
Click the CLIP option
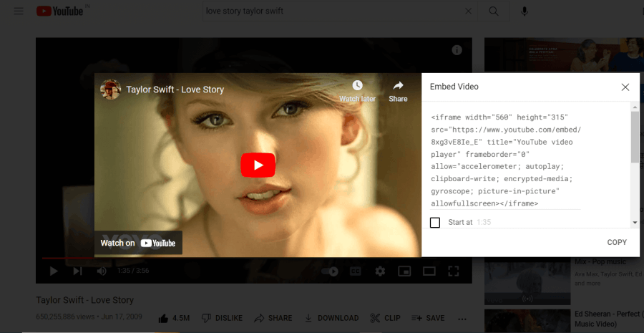pos(385,318)
